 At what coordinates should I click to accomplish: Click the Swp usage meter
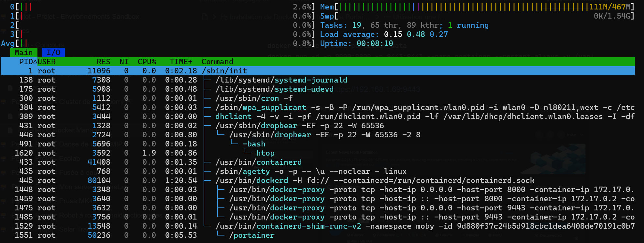point(477,16)
